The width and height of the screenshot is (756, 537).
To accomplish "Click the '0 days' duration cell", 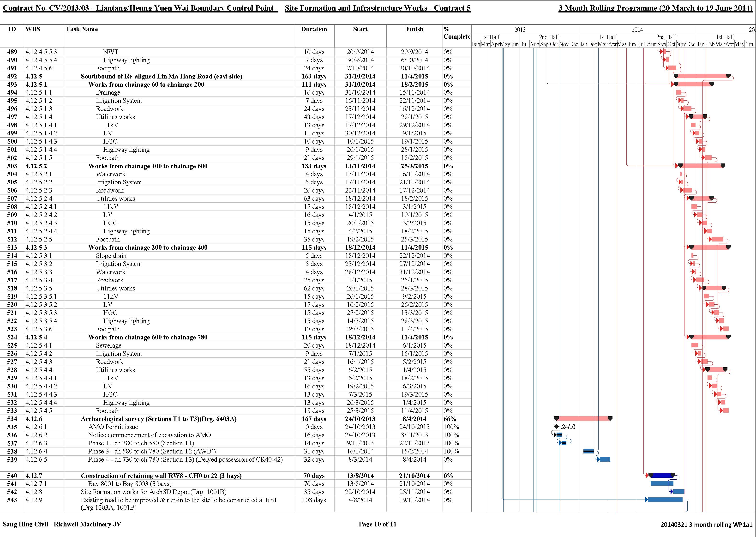I will (314, 427).
